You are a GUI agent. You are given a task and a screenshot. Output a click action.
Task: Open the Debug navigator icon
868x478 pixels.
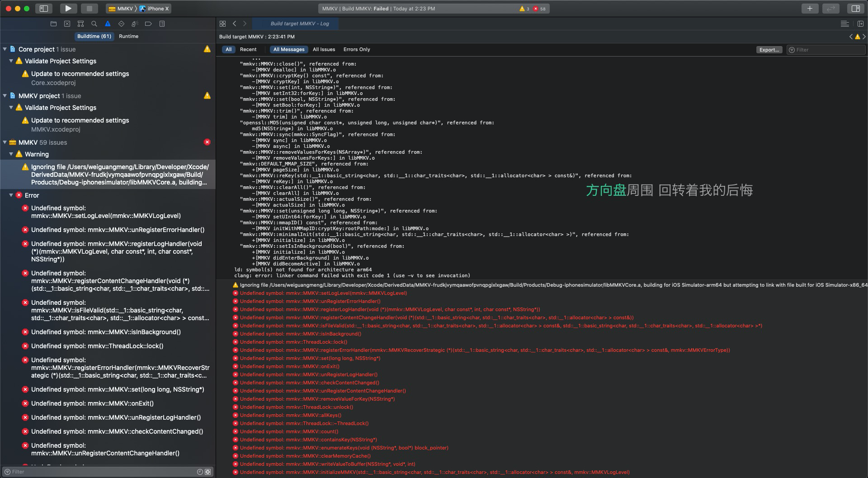135,24
